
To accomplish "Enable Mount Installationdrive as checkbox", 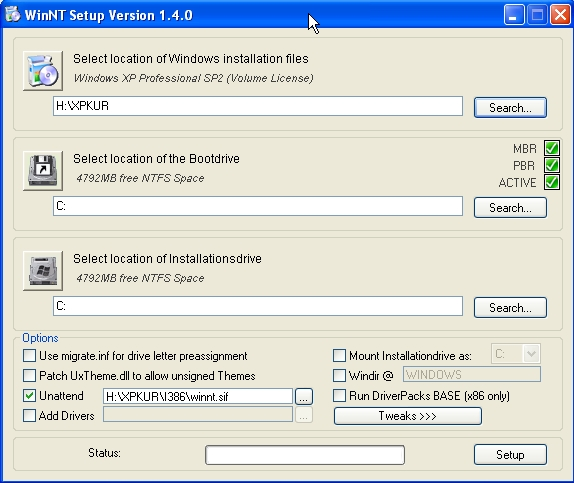I will click(x=339, y=355).
